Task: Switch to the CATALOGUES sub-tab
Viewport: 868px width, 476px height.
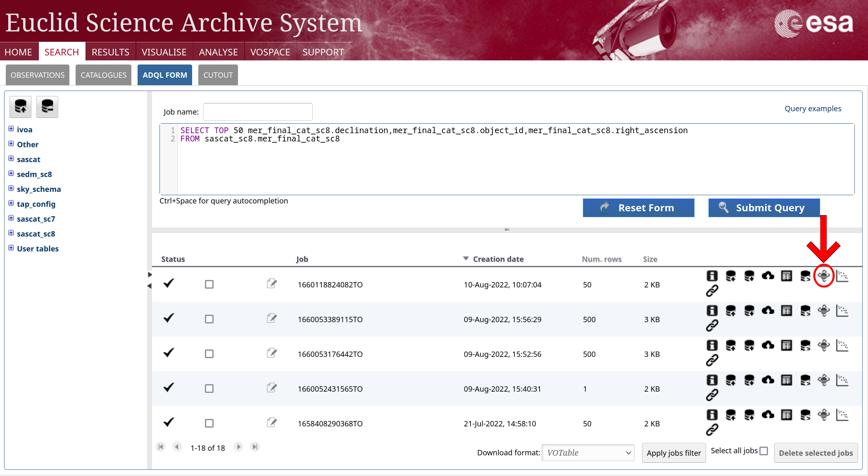Action: [x=103, y=75]
